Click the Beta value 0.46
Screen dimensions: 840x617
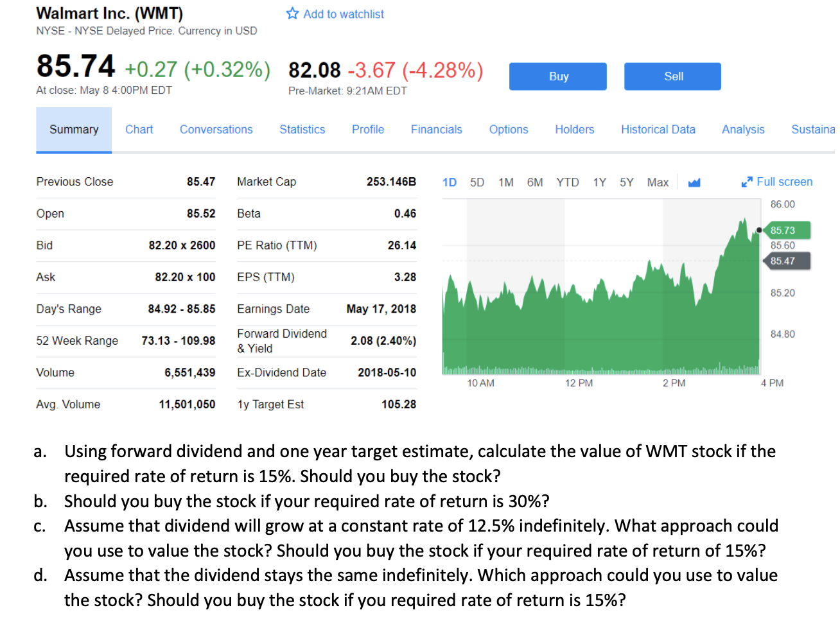[405, 213]
